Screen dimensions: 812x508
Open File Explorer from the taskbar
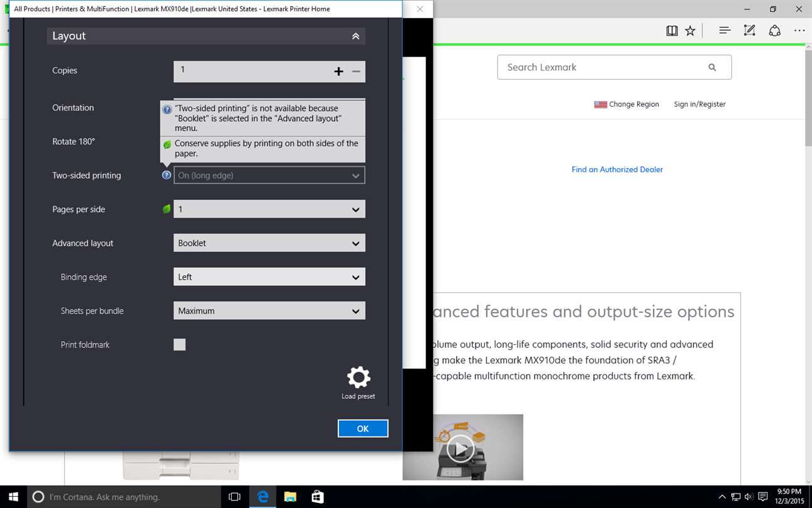(x=290, y=497)
